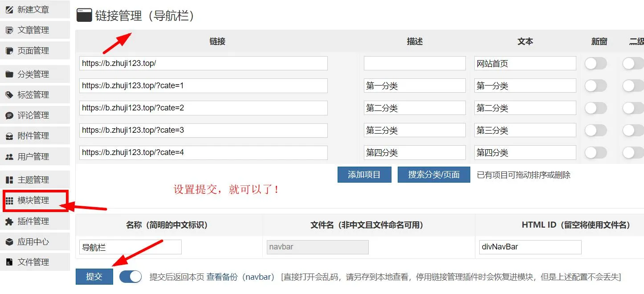Click the 文件管理 file icon
The height and width of the screenshot is (294, 644).
coord(9,262)
